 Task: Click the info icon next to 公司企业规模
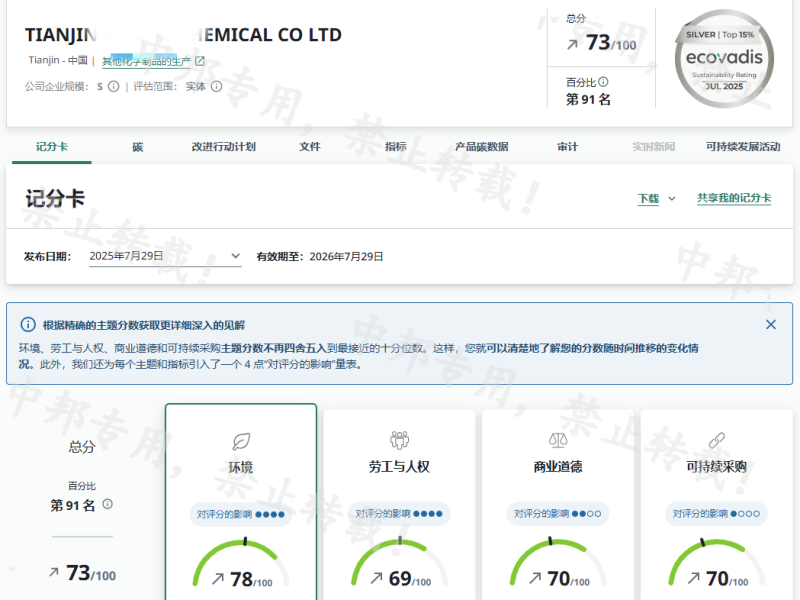tap(113, 87)
